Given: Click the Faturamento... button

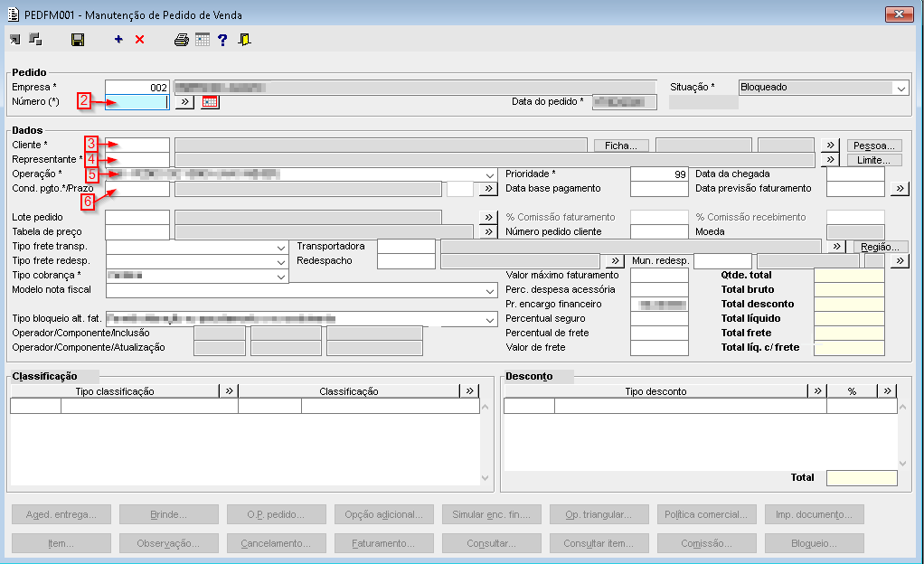Looking at the screenshot, I should 383,543.
